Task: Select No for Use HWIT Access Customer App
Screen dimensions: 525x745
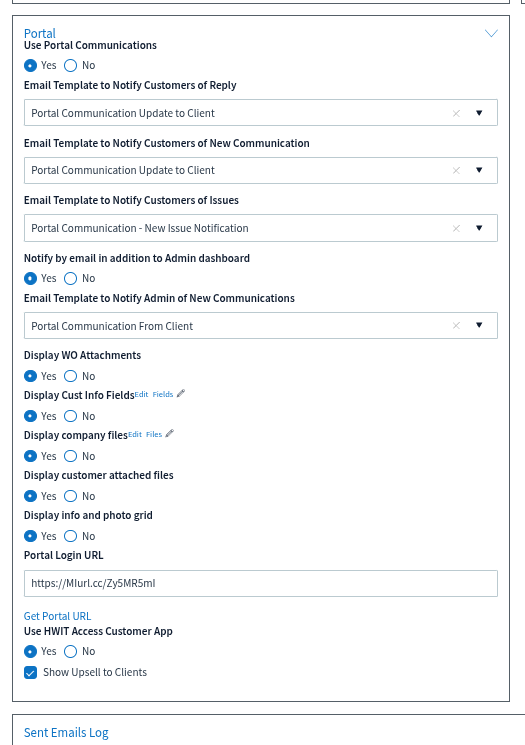Action: point(70,651)
